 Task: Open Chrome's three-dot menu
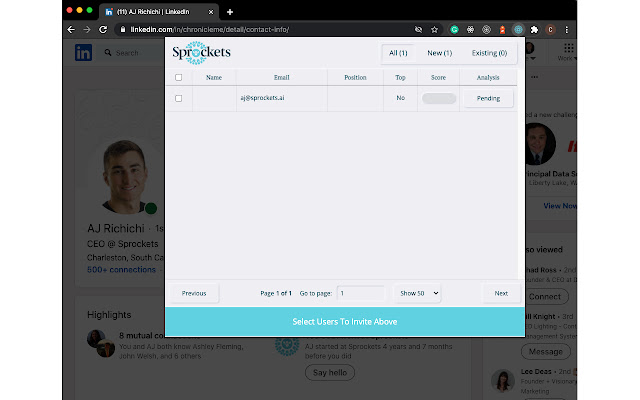tap(566, 29)
